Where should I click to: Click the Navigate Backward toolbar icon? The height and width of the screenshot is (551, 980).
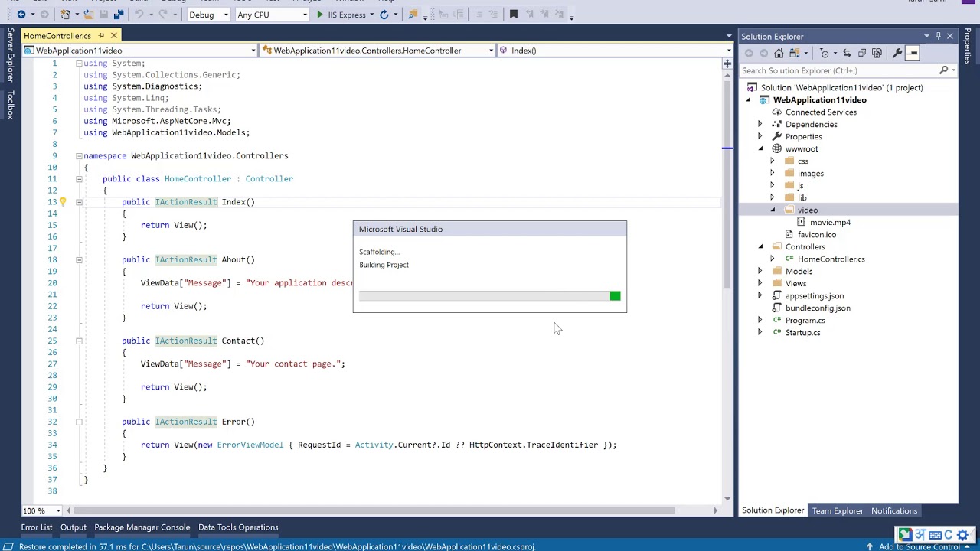coord(21,15)
